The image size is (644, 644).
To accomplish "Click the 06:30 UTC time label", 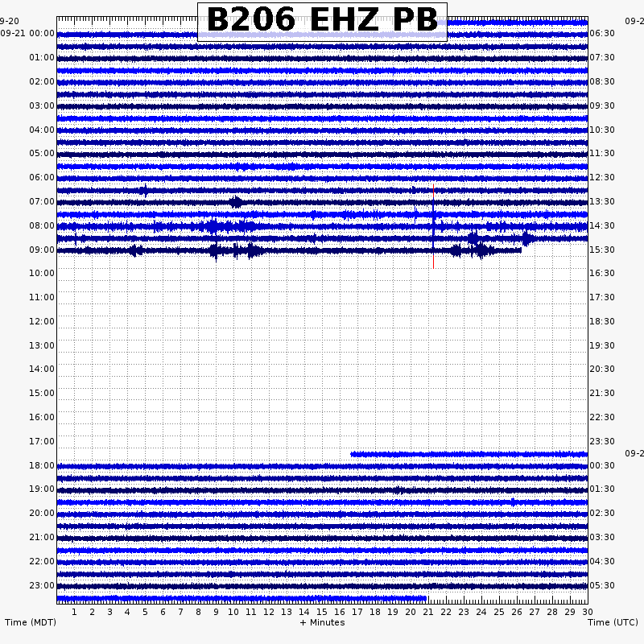I will point(602,33).
